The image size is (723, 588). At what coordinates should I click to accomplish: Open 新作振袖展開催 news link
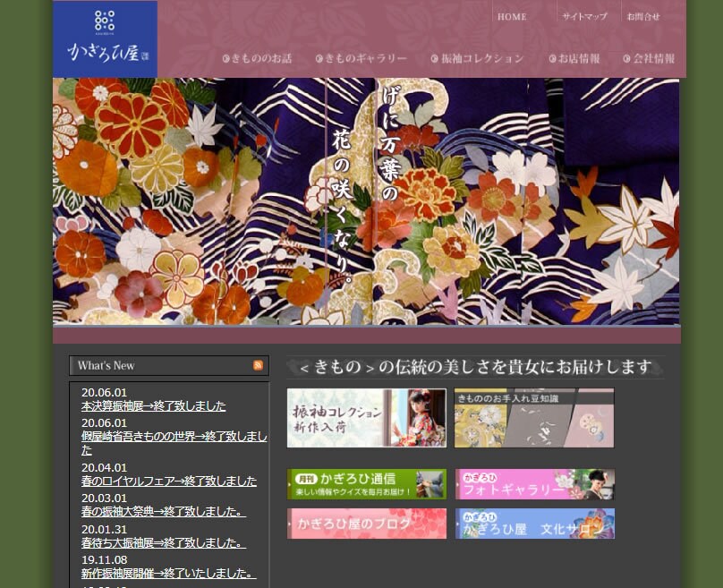pyautogui.click(x=169, y=574)
